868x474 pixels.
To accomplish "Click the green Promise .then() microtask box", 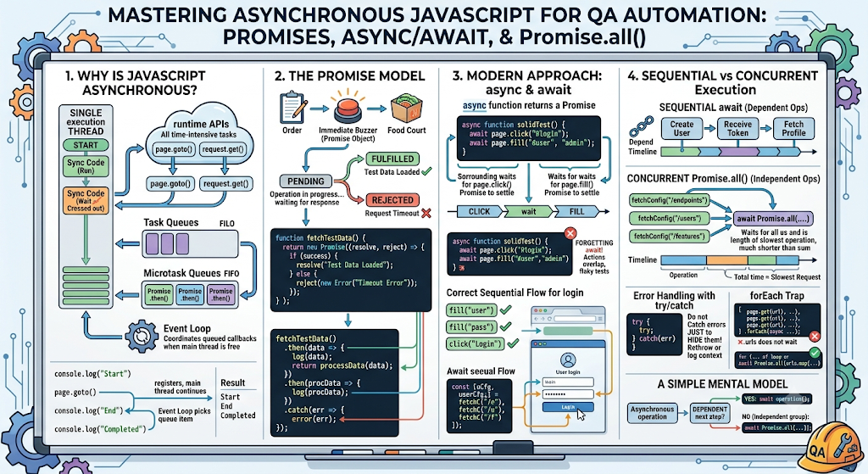I will pyautogui.click(x=159, y=294).
